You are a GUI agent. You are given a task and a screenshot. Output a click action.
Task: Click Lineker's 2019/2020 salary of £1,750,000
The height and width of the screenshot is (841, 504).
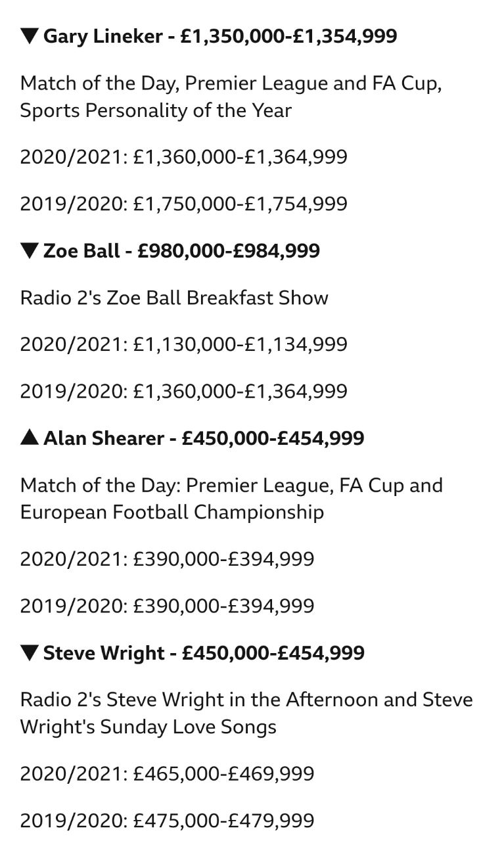coord(184,204)
